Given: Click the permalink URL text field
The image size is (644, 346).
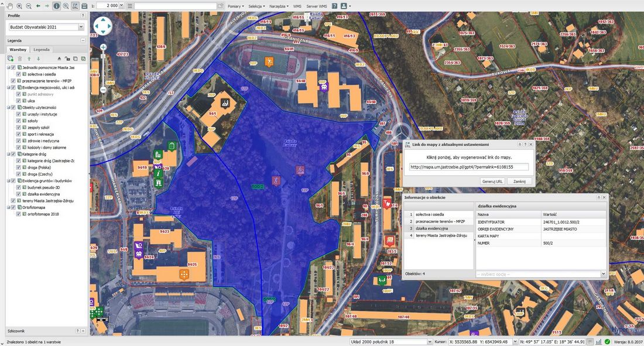Looking at the screenshot, I should coord(469,167).
